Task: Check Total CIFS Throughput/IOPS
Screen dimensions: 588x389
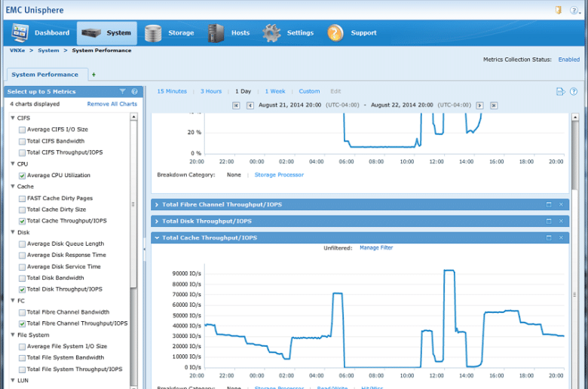Action: coord(22,153)
